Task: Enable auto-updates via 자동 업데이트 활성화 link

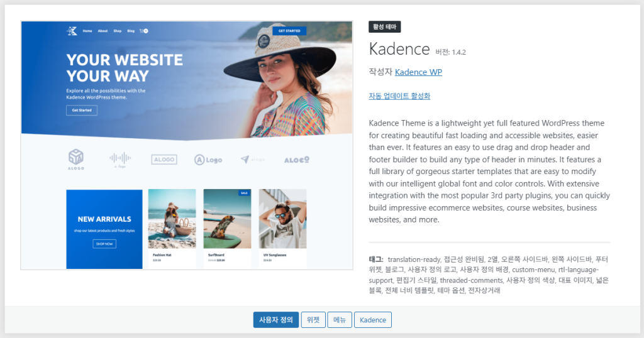Action: 399,96
